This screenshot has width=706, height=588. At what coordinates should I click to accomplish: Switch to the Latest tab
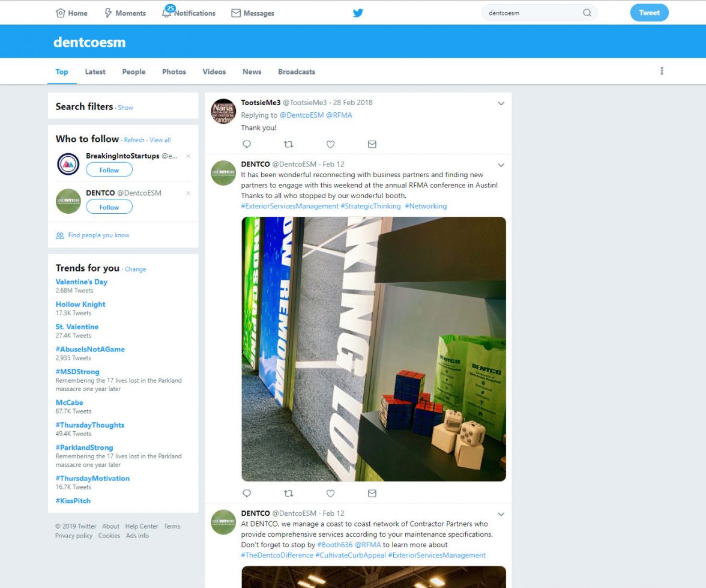pyautogui.click(x=95, y=71)
